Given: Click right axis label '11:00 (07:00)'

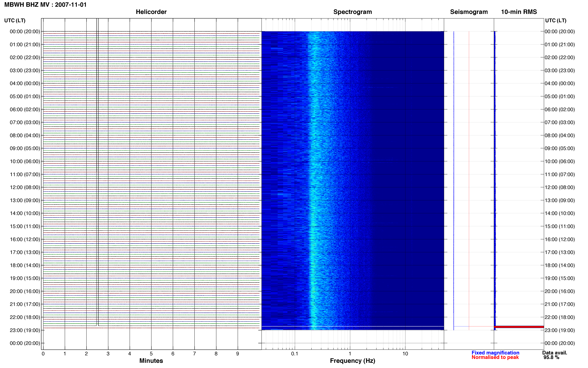Looking at the screenshot, I should click(x=560, y=174).
